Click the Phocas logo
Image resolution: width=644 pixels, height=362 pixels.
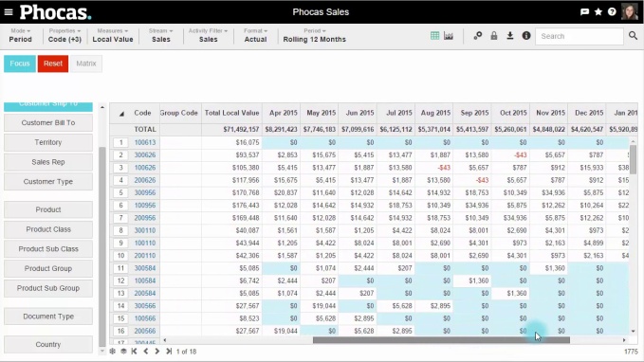pyautogui.click(x=55, y=12)
